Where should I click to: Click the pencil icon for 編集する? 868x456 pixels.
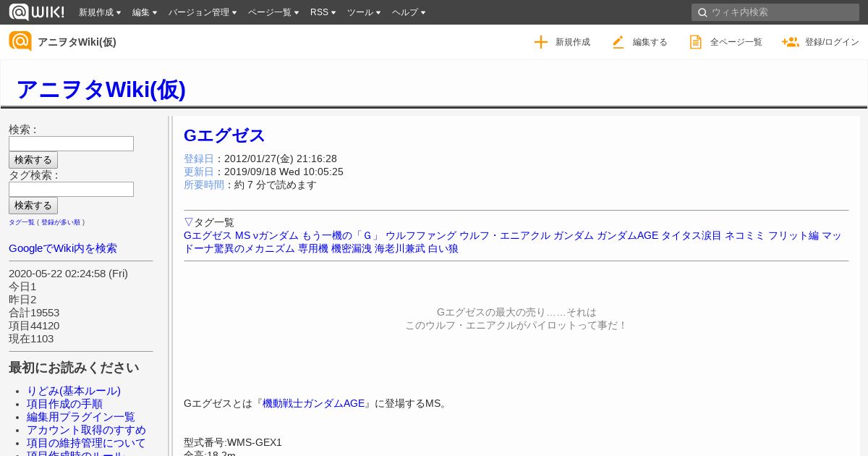pos(618,42)
